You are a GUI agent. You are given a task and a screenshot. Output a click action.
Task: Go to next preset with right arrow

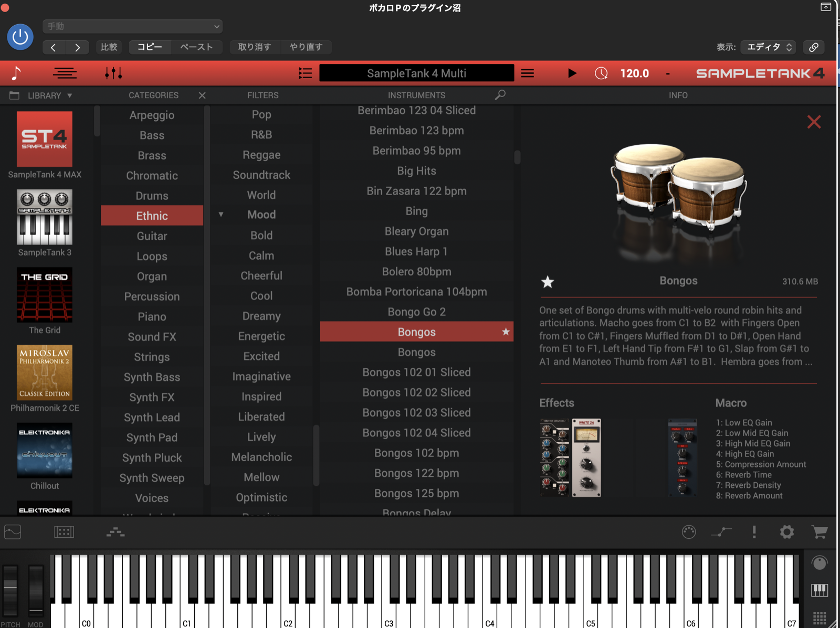pos(77,47)
